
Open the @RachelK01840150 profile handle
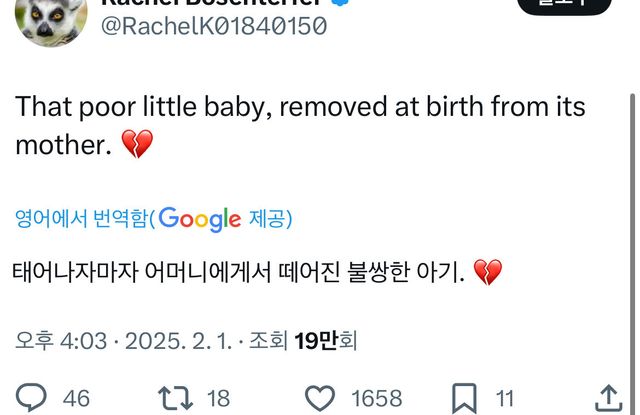point(213,27)
